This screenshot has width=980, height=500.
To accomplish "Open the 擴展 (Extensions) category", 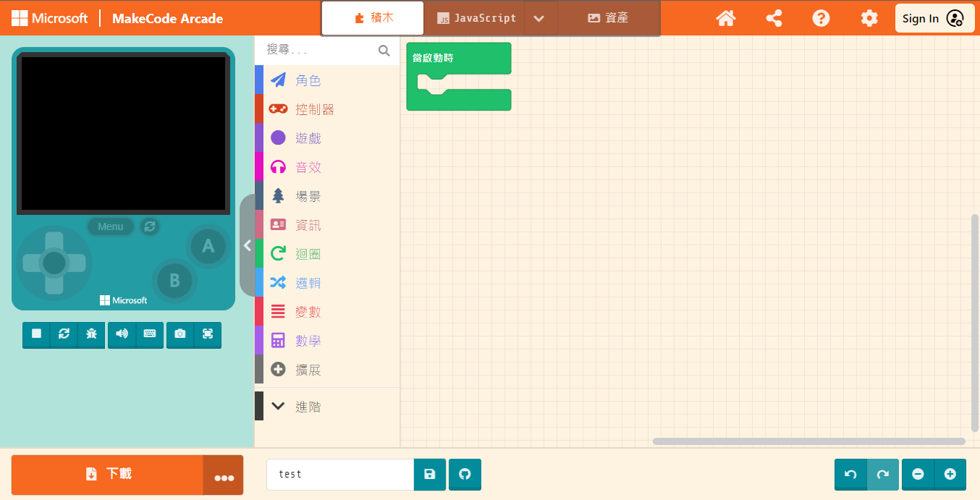I will pyautogui.click(x=327, y=370).
